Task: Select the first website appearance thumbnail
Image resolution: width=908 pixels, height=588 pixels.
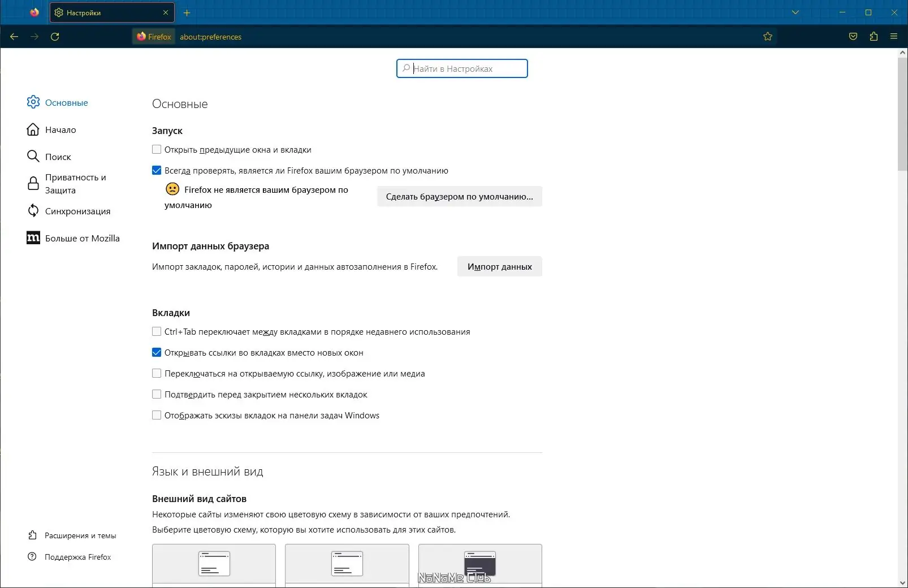Action: coord(214,564)
